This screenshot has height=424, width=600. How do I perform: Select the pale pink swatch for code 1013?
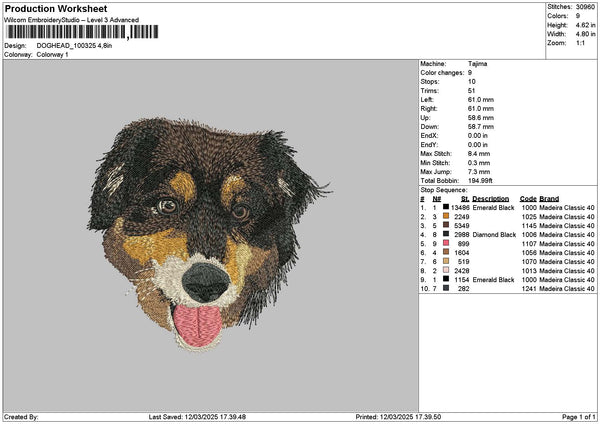[445, 270]
